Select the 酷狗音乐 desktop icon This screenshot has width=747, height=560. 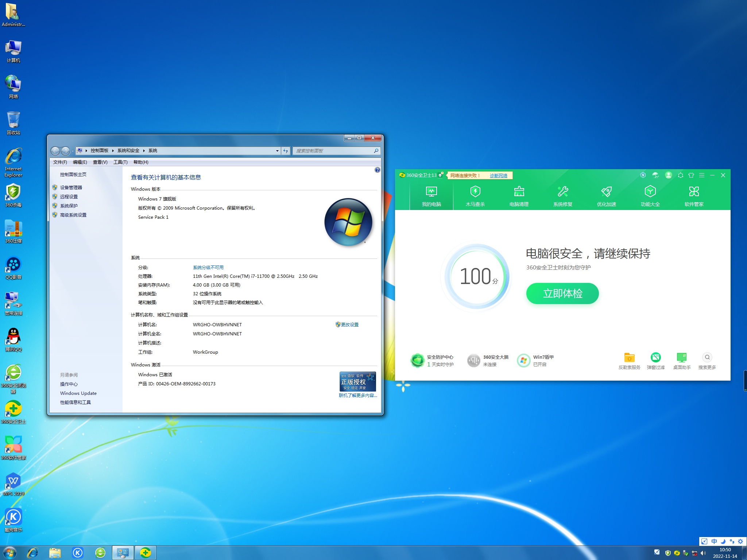pyautogui.click(x=13, y=520)
